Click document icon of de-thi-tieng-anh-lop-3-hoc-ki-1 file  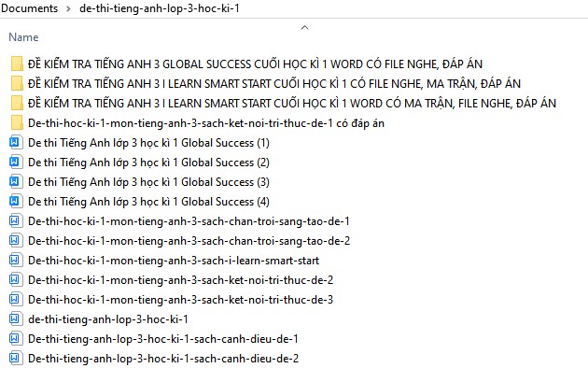click(15, 318)
